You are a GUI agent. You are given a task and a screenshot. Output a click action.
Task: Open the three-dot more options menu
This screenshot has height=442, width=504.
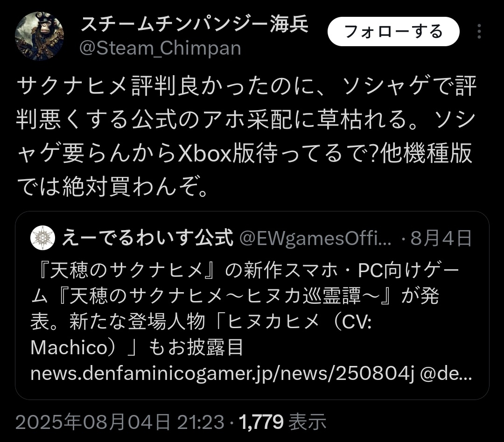(479, 31)
